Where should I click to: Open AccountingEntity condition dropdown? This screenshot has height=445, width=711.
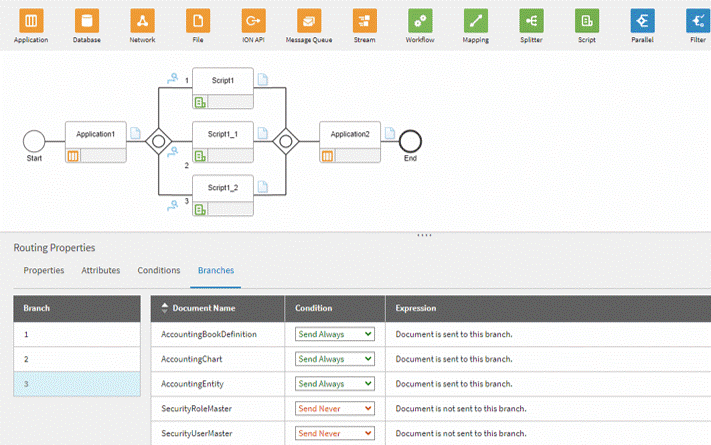(x=334, y=384)
